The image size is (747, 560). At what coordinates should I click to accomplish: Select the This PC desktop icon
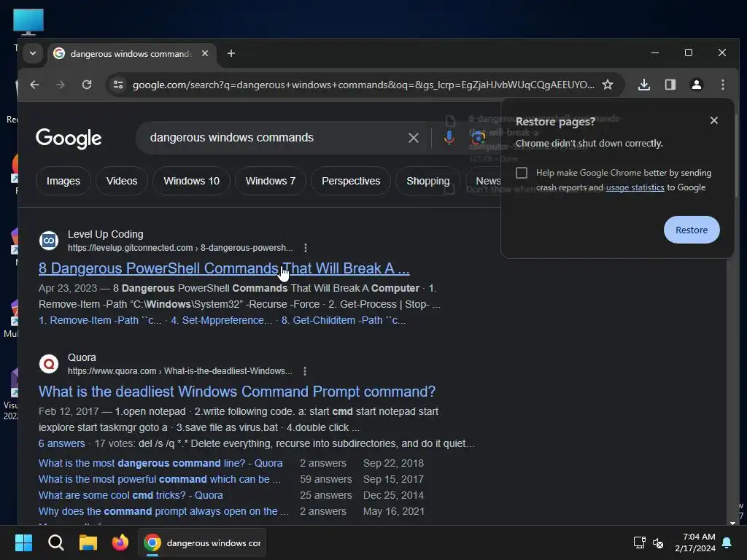28,22
